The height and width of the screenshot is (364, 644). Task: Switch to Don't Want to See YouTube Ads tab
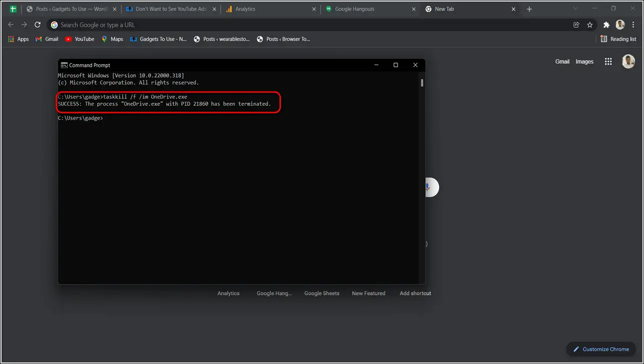coord(171,9)
